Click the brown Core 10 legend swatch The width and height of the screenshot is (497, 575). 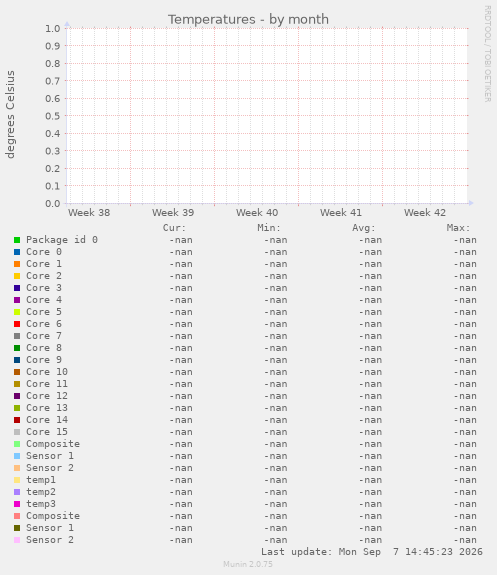[x=17, y=372]
